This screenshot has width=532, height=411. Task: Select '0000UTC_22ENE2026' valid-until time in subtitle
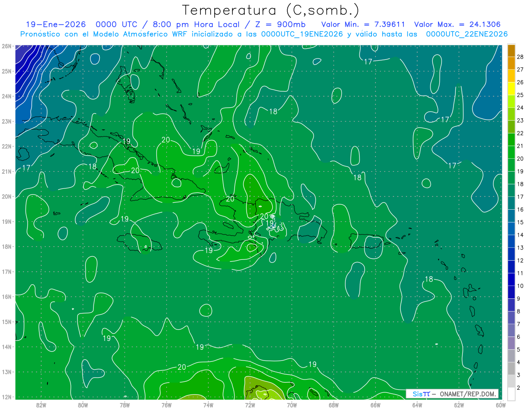467,34
